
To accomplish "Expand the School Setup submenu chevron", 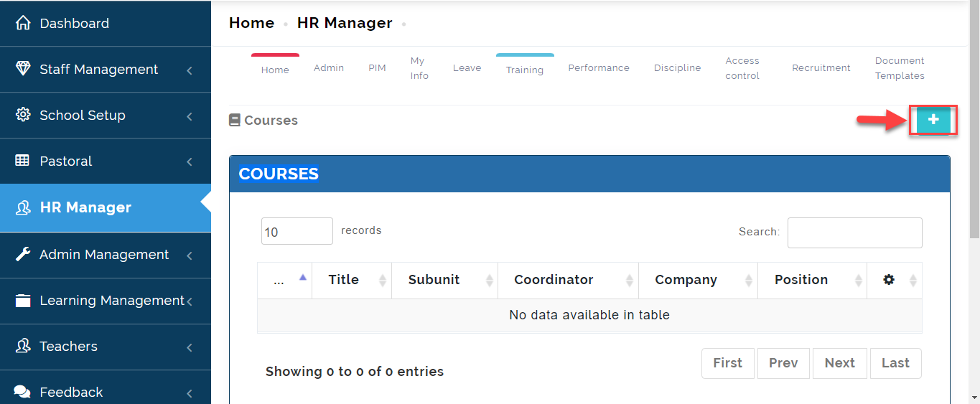I will (x=190, y=116).
